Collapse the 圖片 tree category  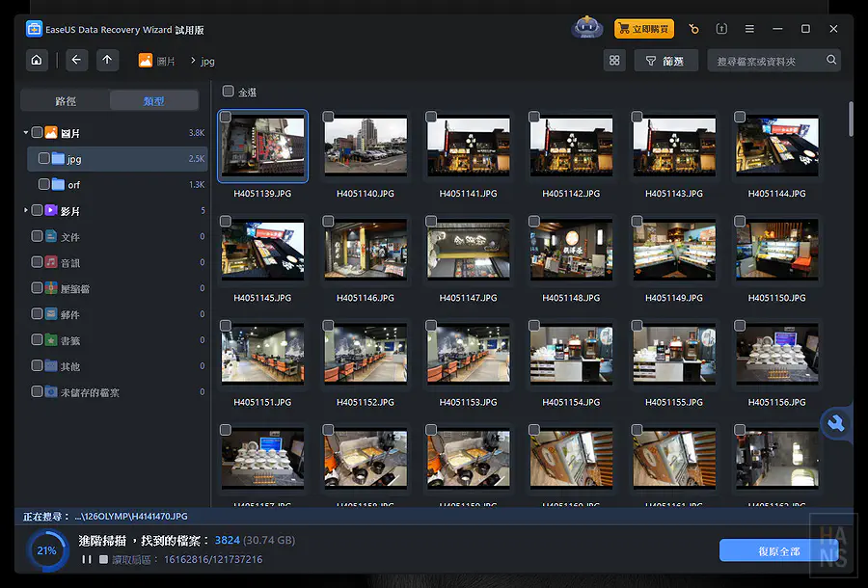click(26, 133)
